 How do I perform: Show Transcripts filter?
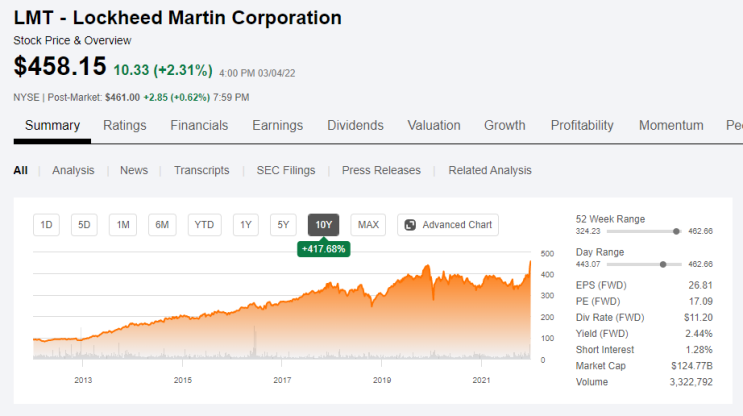[201, 171]
